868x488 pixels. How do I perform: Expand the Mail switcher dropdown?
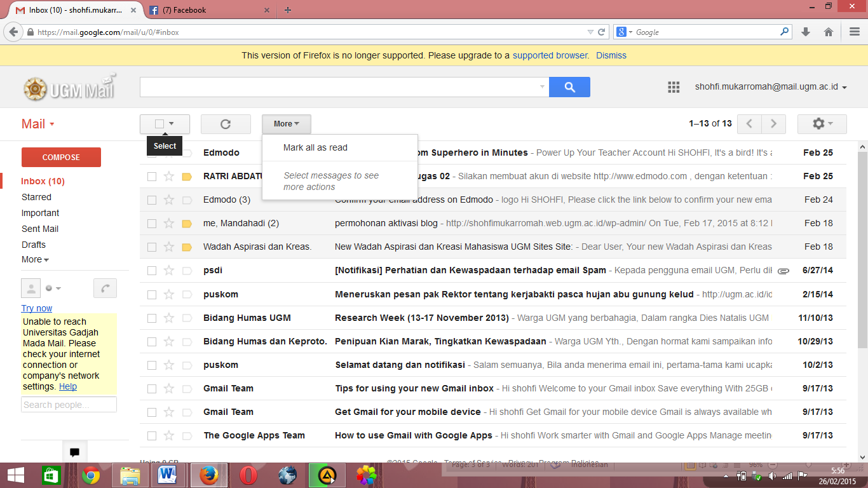pos(38,124)
